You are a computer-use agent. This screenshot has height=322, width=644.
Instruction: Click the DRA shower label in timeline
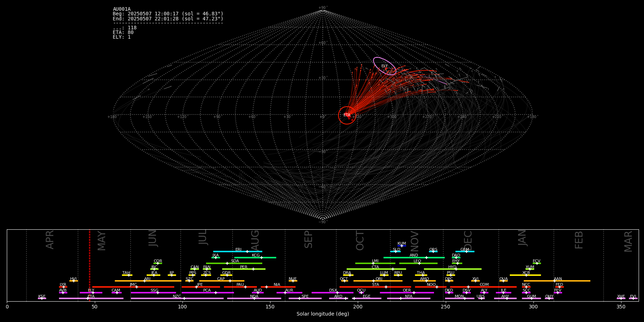click(347, 273)
